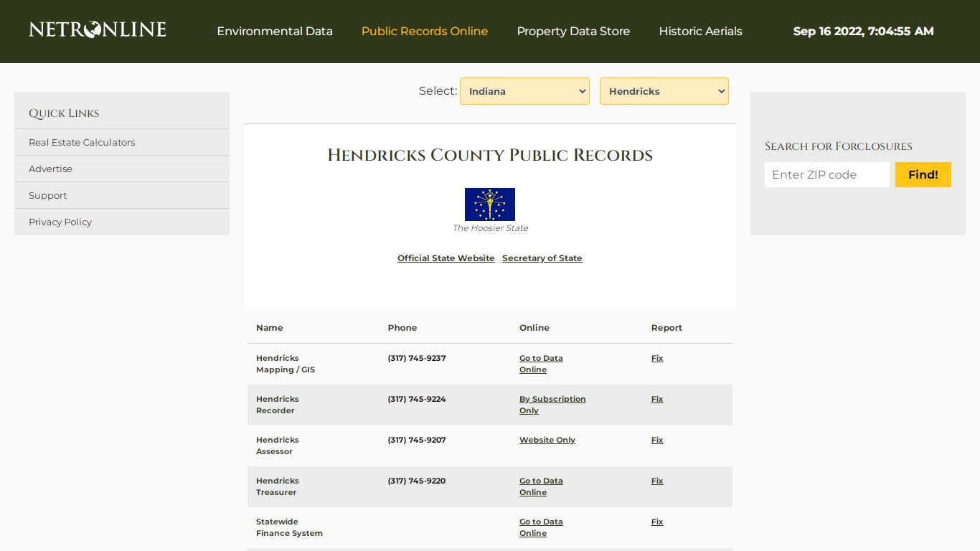
Task: Open Property Data Store menu item
Action: click(573, 32)
